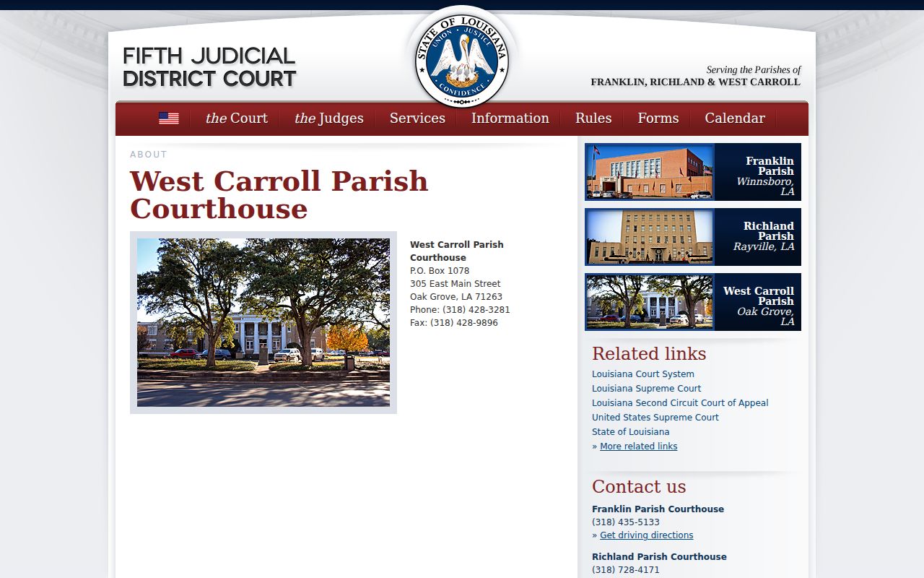Open West Carroll Parish Oak Grove banner
Viewport: 924px width, 578px height.
[x=693, y=302]
